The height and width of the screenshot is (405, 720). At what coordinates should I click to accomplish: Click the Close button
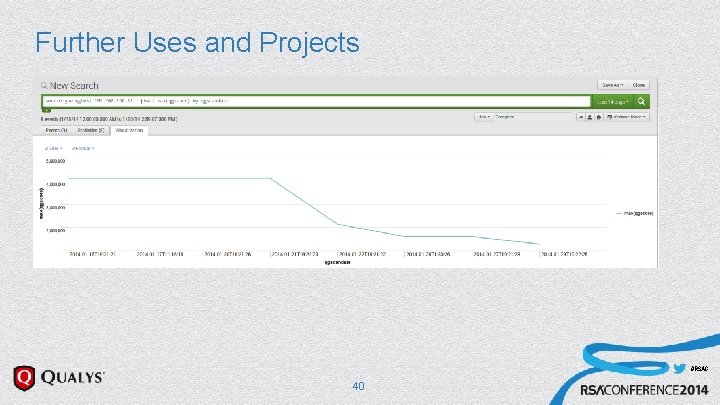click(638, 85)
